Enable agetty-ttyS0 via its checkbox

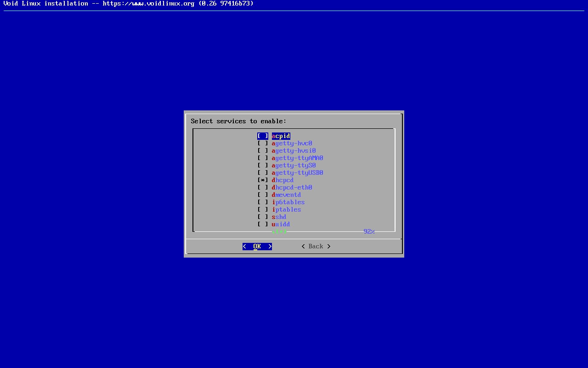(262, 166)
